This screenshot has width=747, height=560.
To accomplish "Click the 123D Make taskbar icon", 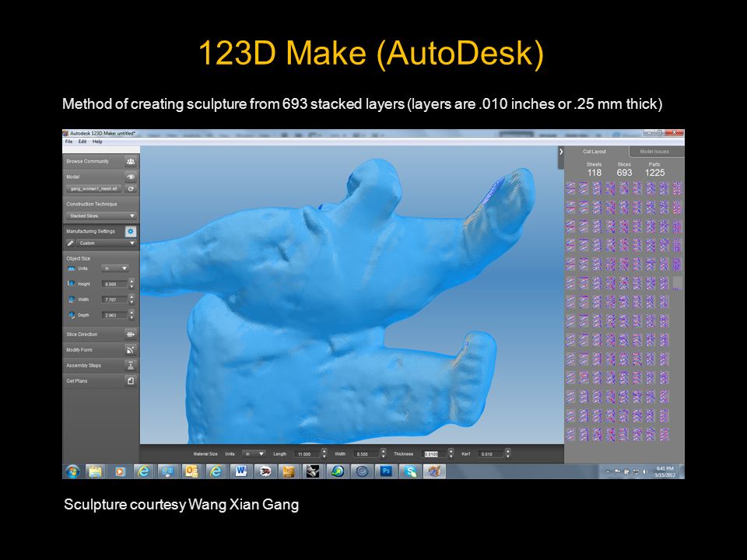I will [x=434, y=472].
